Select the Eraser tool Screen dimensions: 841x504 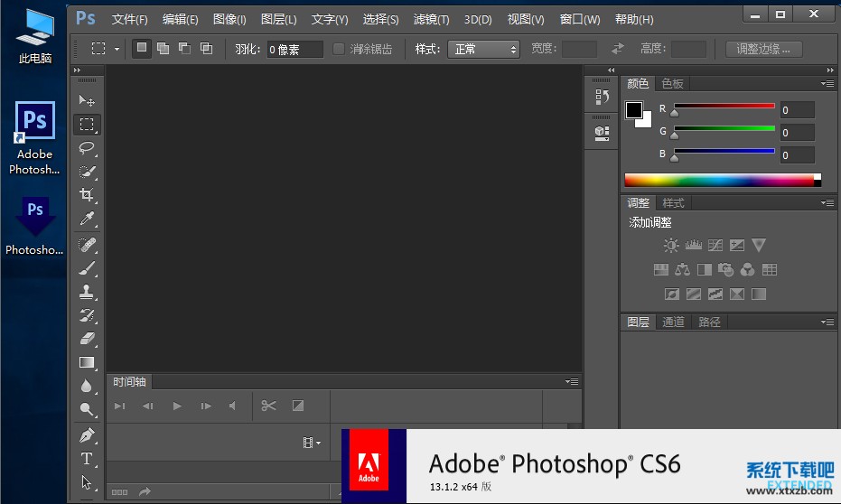tap(87, 339)
